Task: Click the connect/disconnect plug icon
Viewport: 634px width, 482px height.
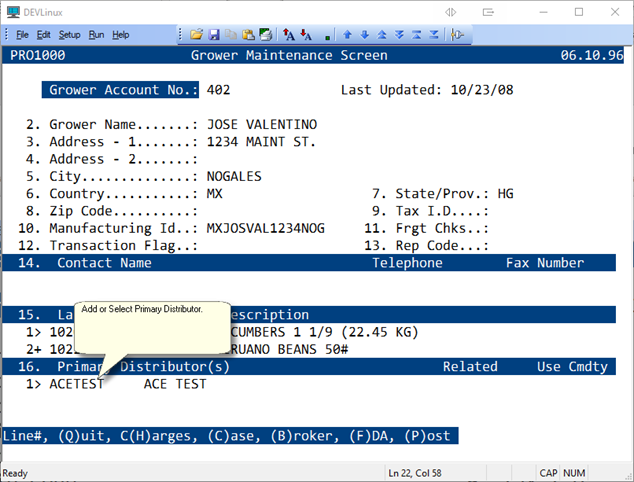Action: (x=456, y=35)
